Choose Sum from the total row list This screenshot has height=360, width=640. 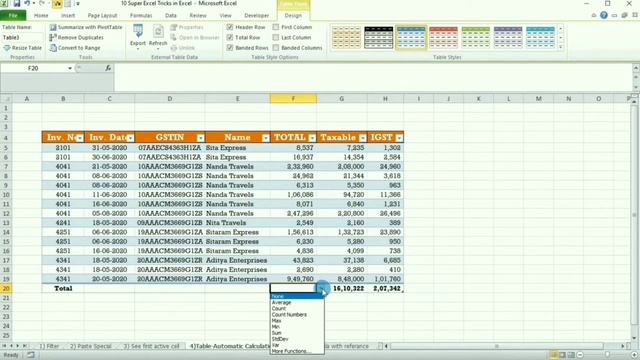click(297, 333)
